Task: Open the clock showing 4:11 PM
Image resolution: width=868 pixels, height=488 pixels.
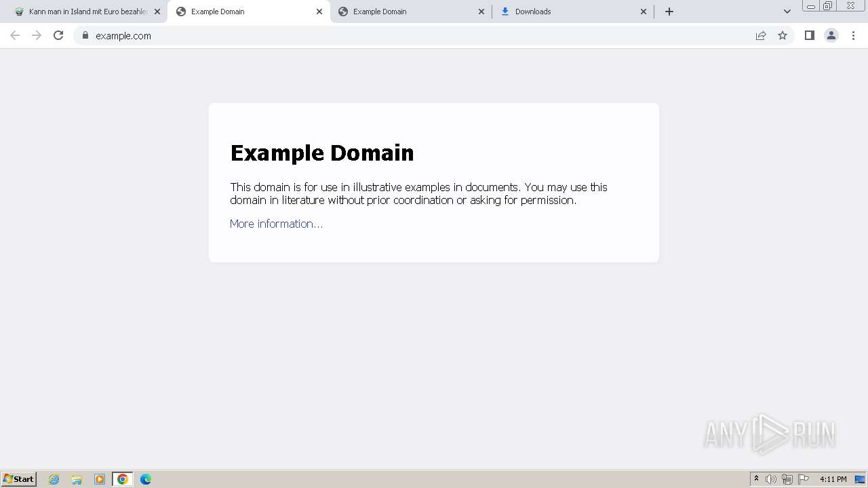Action: coord(833,479)
